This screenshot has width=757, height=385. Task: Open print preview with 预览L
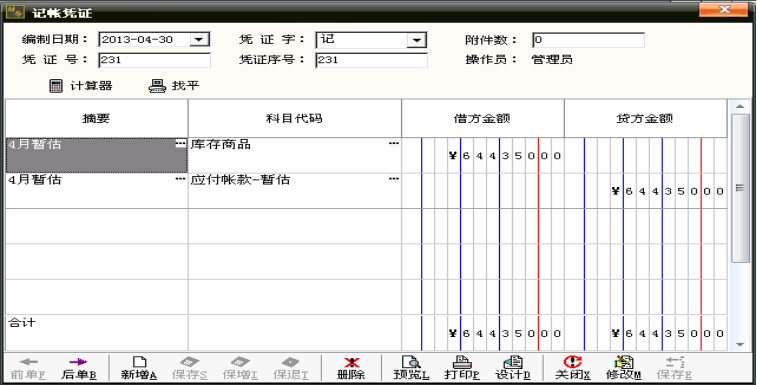click(x=411, y=368)
